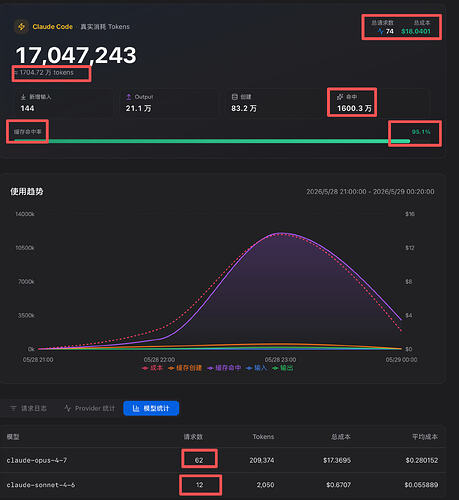
Task: Toggle the 缓存命中 series in chart legend
Action: coord(224,368)
